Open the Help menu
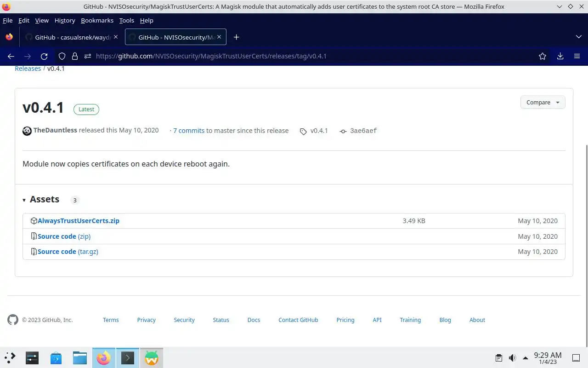 (x=147, y=20)
